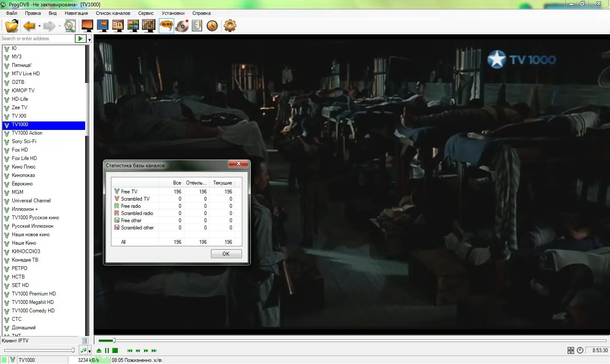
Task: Open the Сервис menu
Action: tap(146, 13)
